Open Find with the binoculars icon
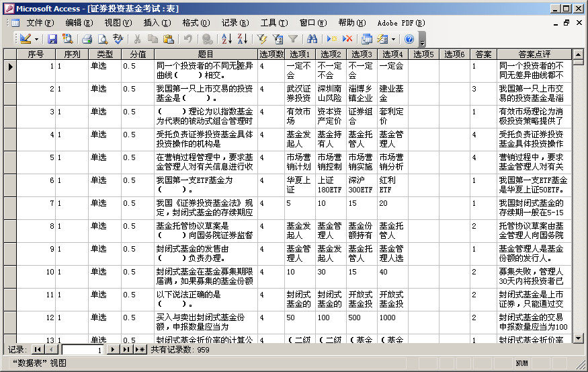 [312, 38]
